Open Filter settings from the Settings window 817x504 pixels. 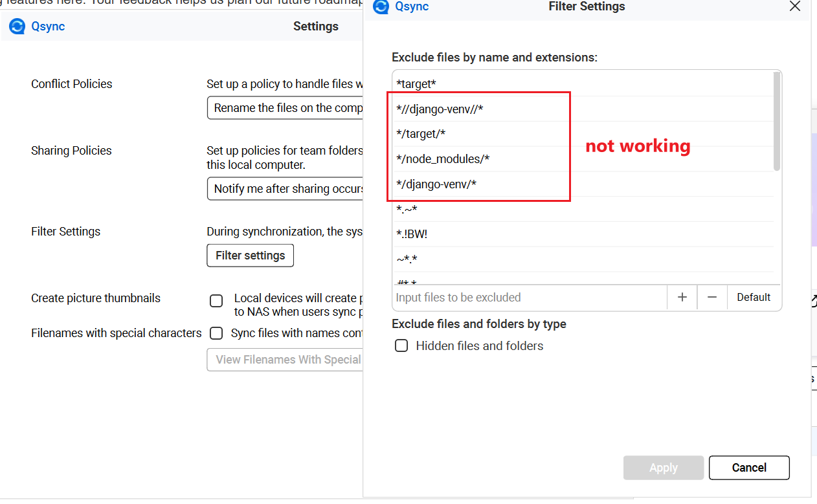click(250, 256)
